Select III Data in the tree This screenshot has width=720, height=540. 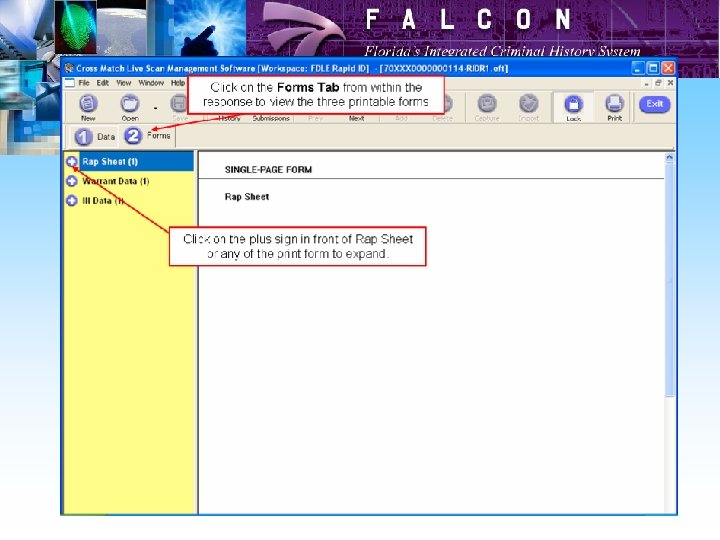[x=103, y=201]
